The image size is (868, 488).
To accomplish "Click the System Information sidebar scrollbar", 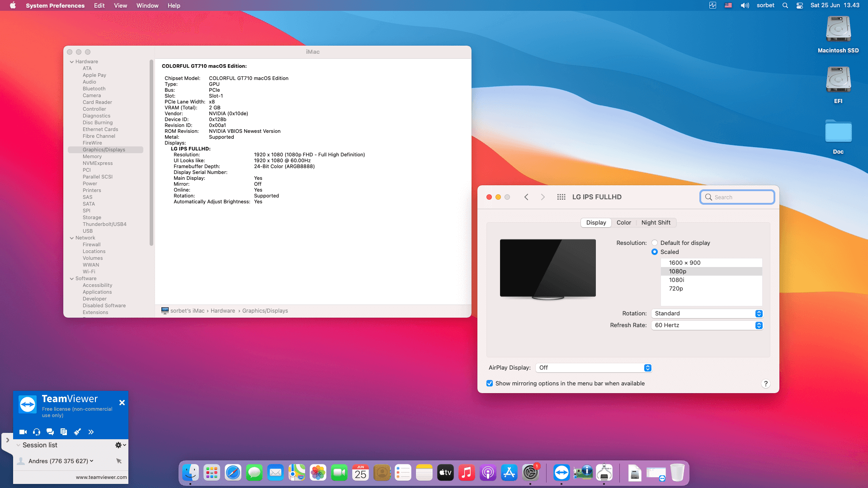I will tap(151, 153).
